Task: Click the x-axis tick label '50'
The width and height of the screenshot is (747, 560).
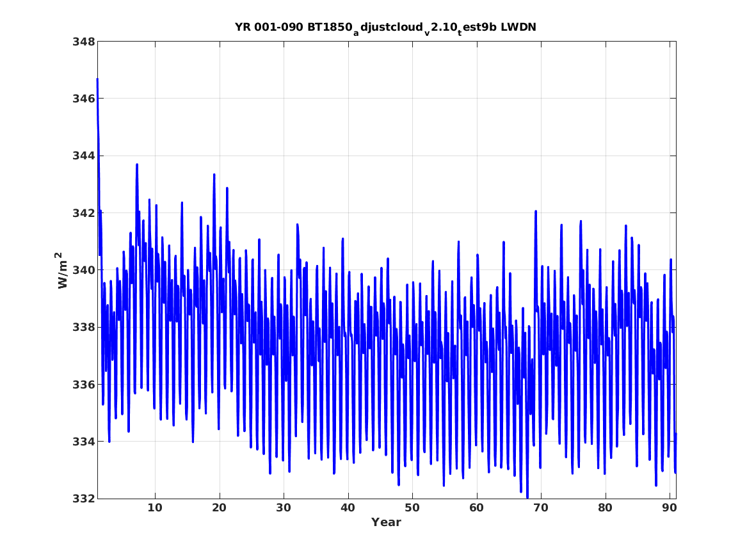Action: 412,508
